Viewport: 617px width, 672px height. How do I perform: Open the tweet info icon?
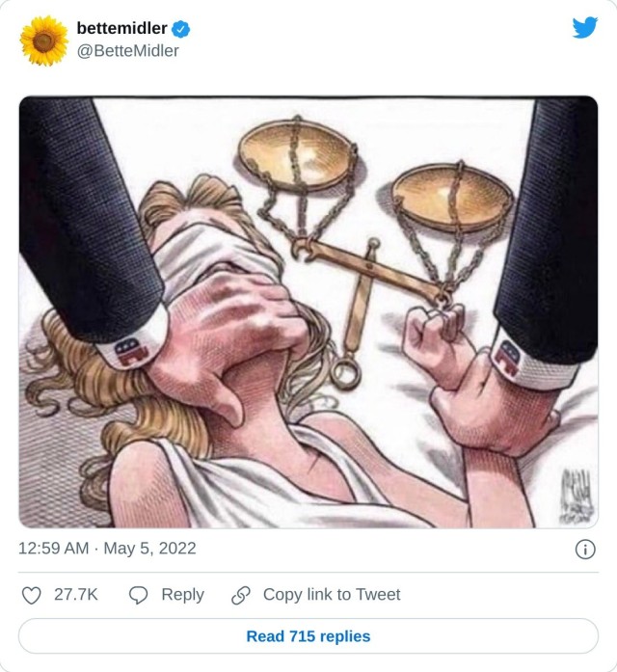tap(585, 549)
